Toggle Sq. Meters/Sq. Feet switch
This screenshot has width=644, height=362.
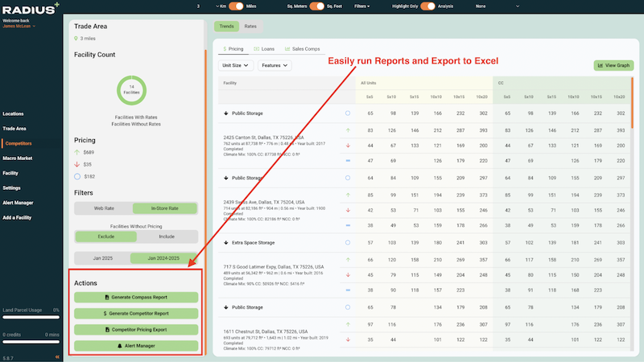click(x=316, y=6)
